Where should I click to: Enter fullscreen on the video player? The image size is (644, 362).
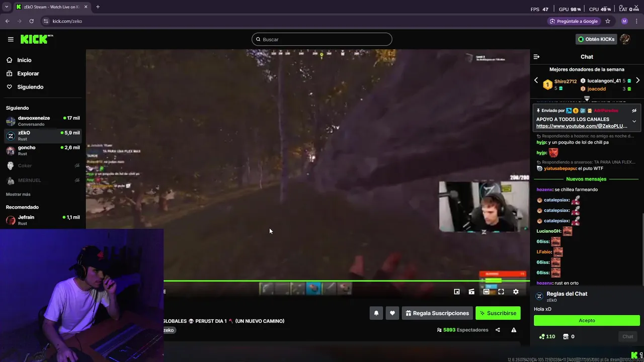point(501,292)
